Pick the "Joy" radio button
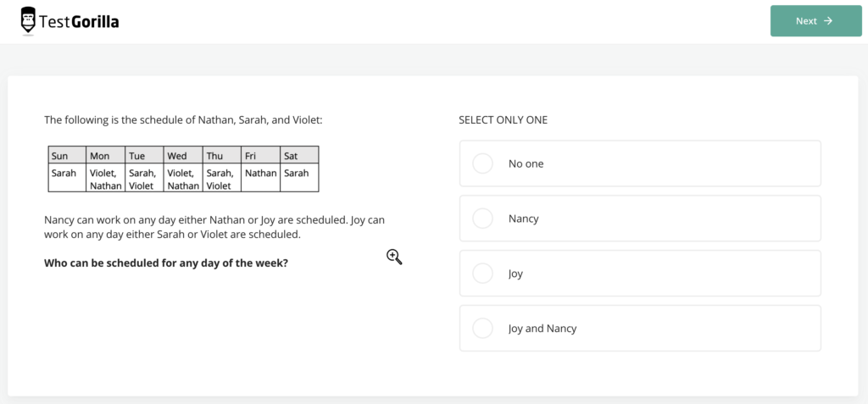Screen dimensions: 868x404 [482, 274]
